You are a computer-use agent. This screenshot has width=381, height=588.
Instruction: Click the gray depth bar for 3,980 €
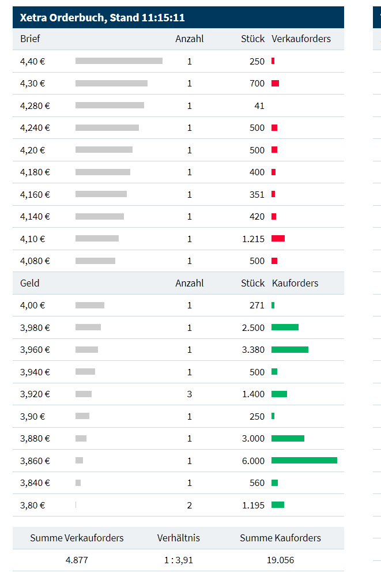[88, 327]
